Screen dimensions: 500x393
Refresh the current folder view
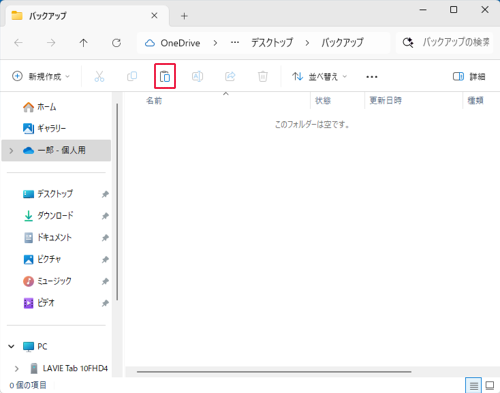click(x=116, y=43)
